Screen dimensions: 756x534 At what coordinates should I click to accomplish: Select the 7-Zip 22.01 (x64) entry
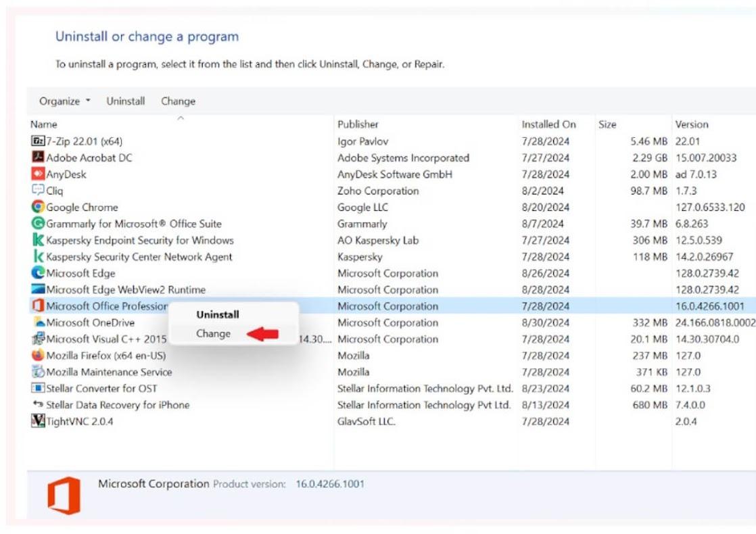click(85, 141)
